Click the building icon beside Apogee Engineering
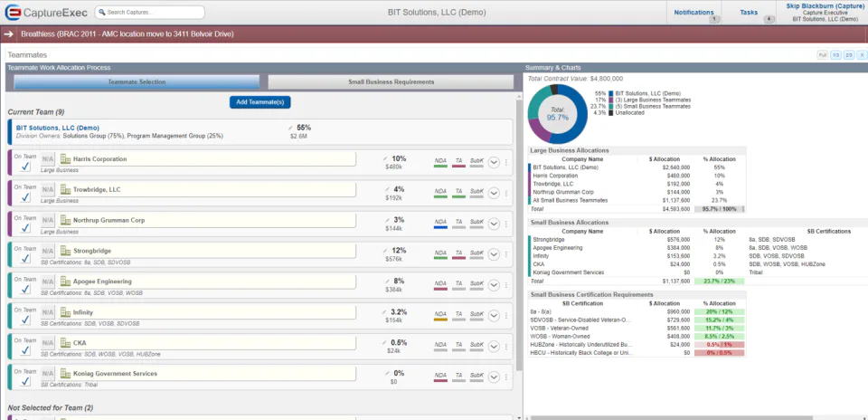 point(65,282)
